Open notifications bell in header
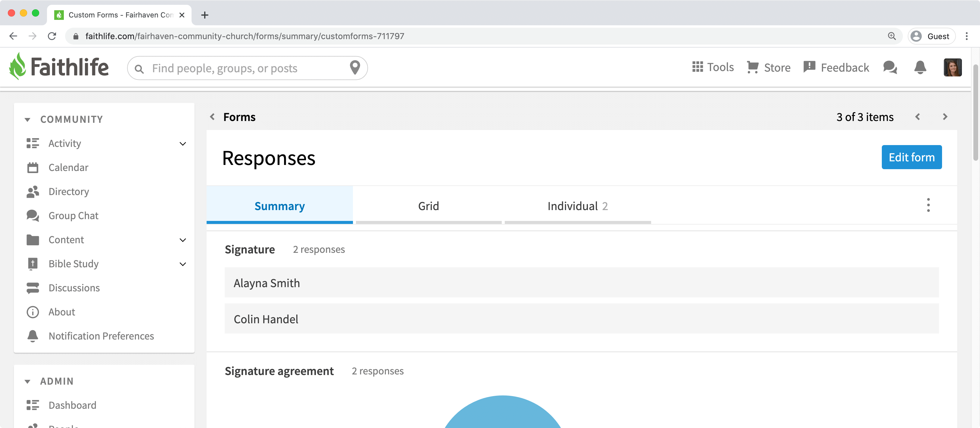The width and height of the screenshot is (980, 428). (920, 67)
